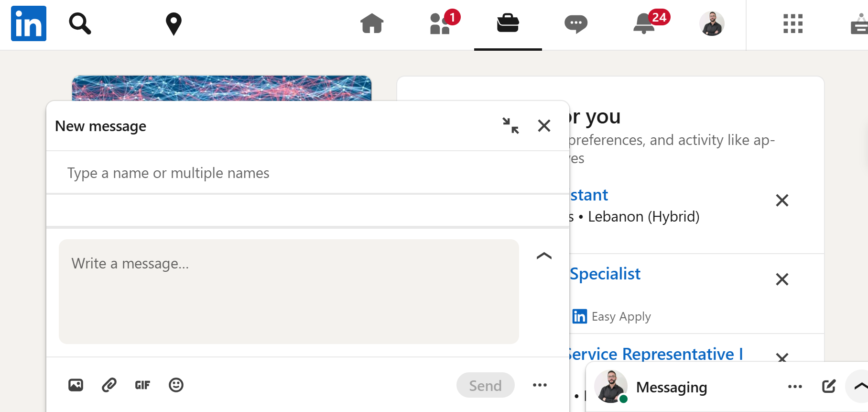
Task: Open profile photo menu in navbar
Action: [712, 23]
